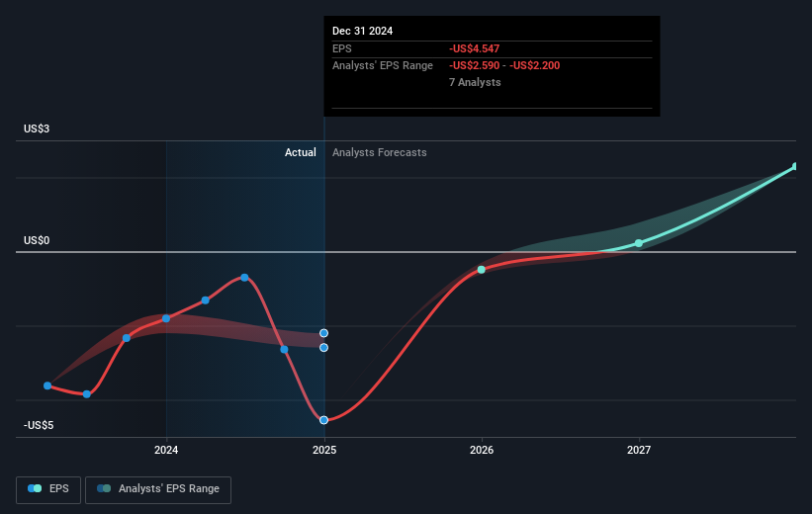Click the -US$2.590 range value in tooltip
The image size is (812, 514).
(475, 66)
